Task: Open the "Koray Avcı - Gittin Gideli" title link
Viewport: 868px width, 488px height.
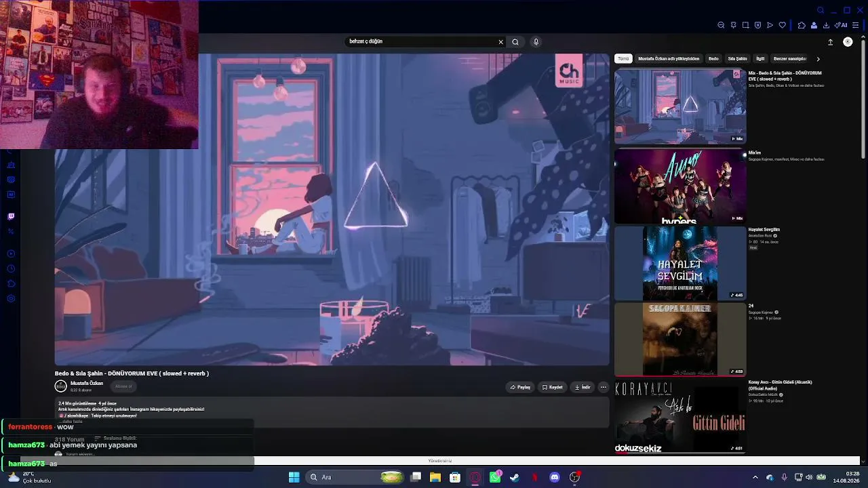Action: pos(780,385)
